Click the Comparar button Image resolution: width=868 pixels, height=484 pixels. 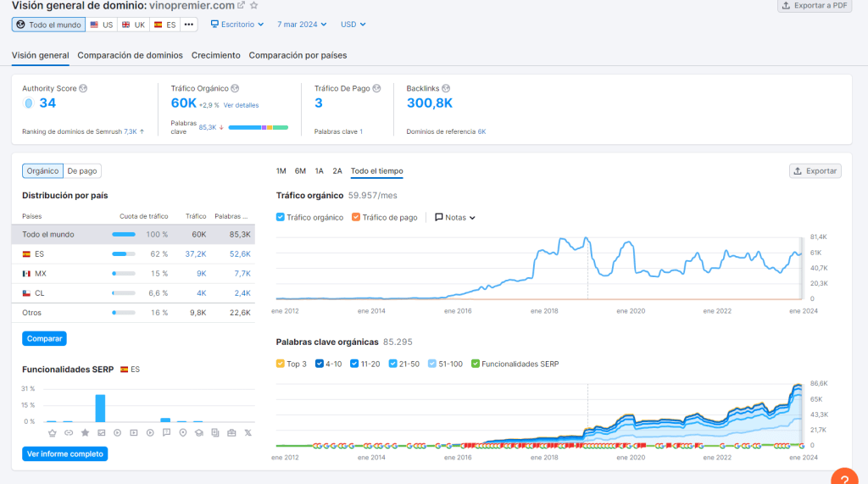pyautogui.click(x=44, y=338)
